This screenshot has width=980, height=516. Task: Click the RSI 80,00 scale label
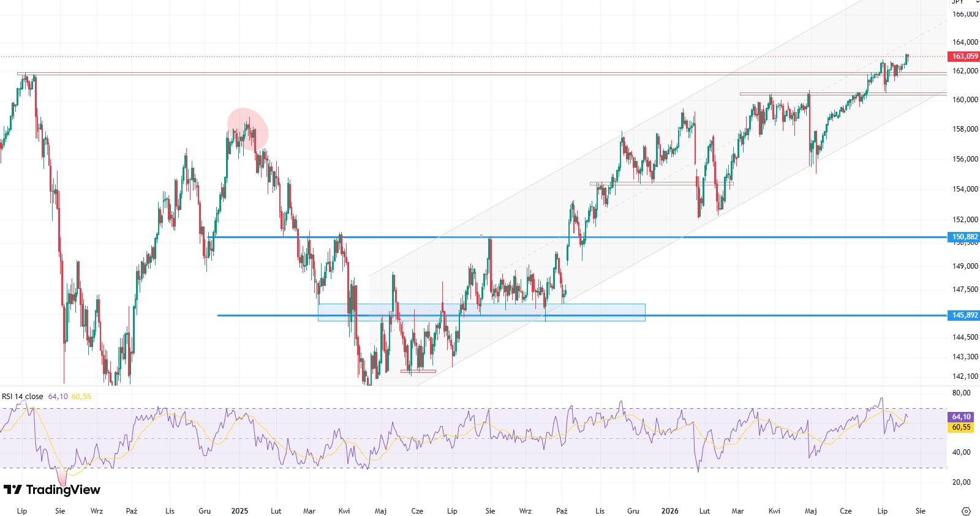coord(962,393)
